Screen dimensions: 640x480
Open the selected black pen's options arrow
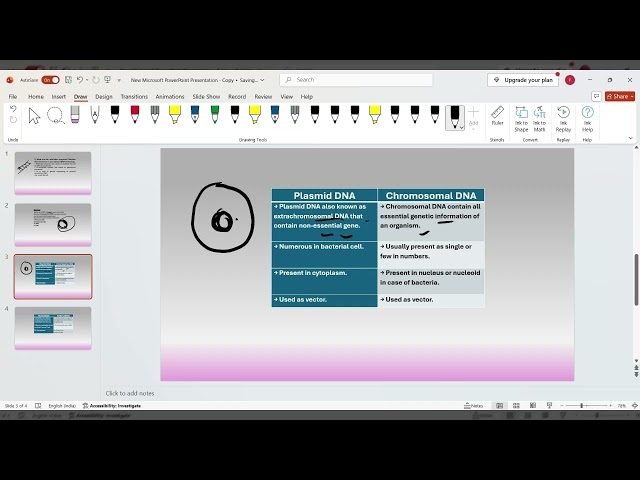(x=462, y=127)
